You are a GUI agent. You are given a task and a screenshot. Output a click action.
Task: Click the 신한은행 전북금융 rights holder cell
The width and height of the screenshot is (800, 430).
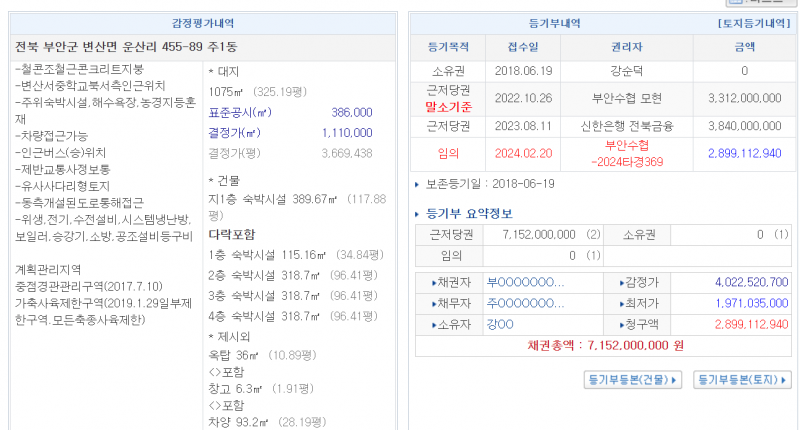coord(626,126)
